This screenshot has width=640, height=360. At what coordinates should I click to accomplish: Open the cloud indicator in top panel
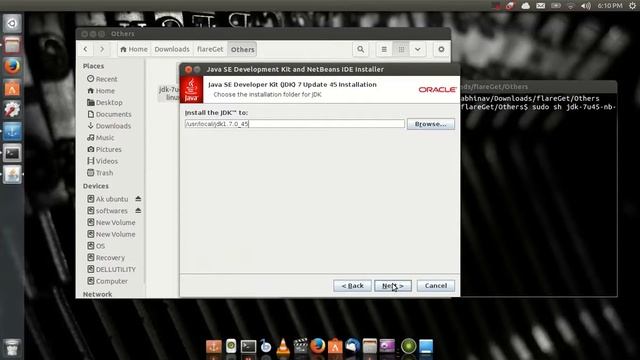point(525,6)
